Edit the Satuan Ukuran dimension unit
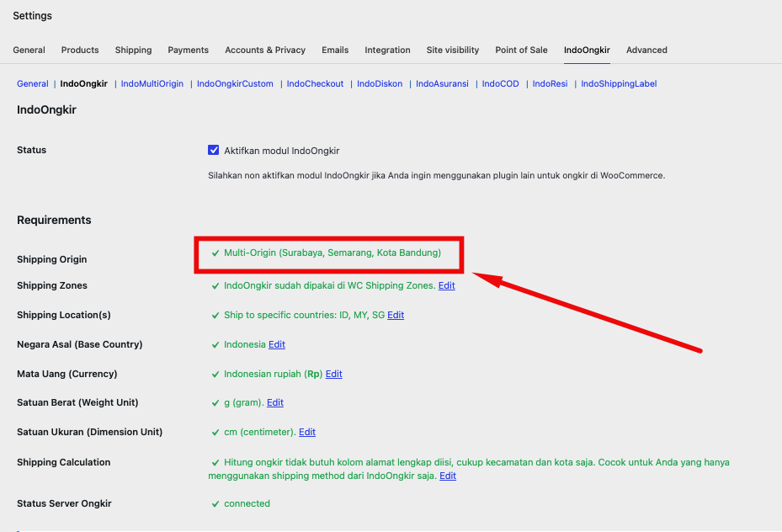The height and width of the screenshot is (532, 782). [306, 433]
